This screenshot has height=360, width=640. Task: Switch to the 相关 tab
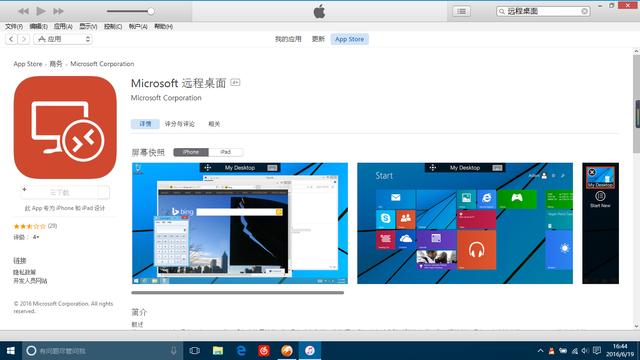coord(214,124)
